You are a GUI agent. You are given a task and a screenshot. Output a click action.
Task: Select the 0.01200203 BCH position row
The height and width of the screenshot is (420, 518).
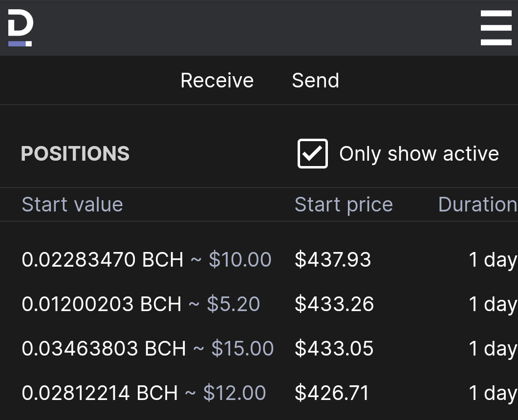coord(259,304)
